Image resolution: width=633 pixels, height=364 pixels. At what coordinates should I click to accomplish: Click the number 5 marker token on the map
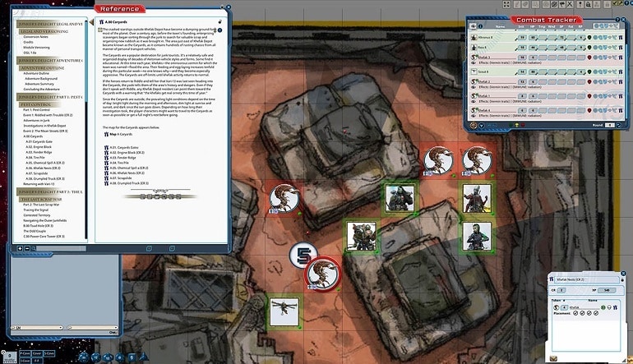click(x=303, y=255)
